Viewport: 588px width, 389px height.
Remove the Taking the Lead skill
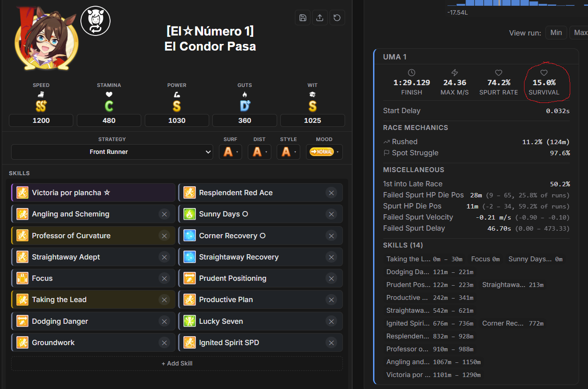pos(164,300)
